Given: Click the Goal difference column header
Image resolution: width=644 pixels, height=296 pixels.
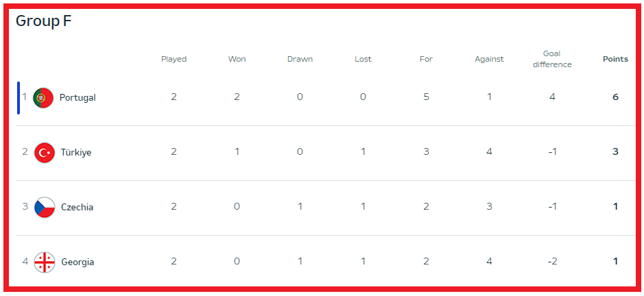Looking at the screenshot, I should click(x=552, y=59).
